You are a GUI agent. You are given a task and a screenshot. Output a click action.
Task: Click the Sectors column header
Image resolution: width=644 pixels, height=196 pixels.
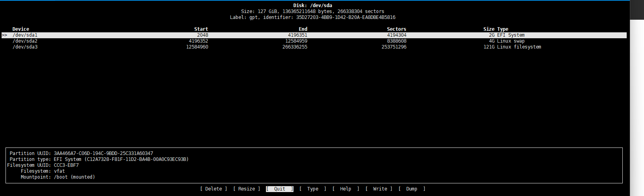pyautogui.click(x=397, y=29)
